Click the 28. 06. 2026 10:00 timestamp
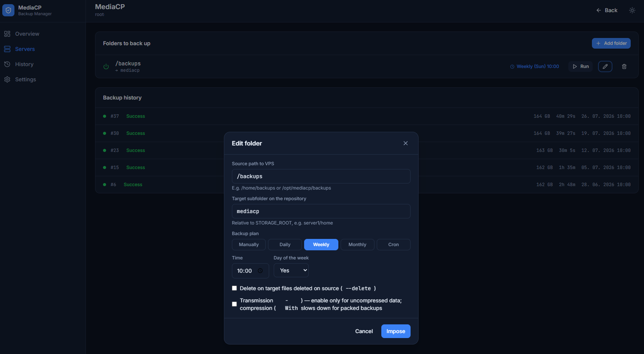Viewport: 644px width, 354px height. (x=606, y=185)
